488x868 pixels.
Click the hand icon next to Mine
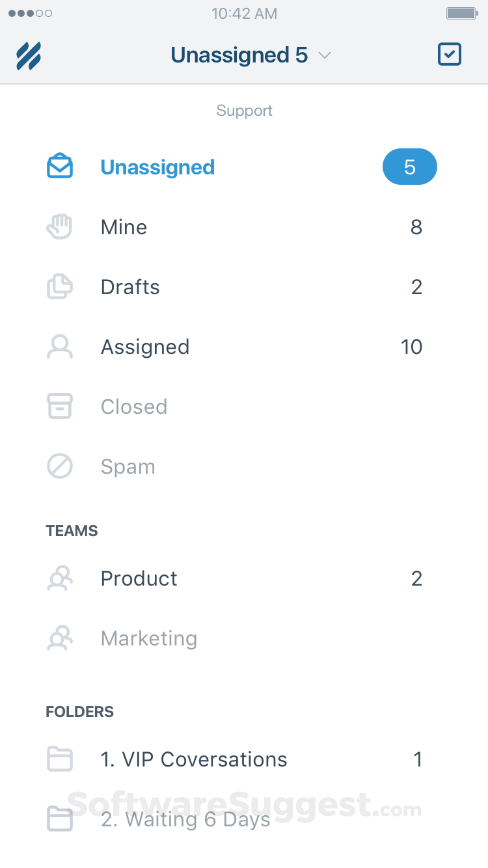click(59, 226)
